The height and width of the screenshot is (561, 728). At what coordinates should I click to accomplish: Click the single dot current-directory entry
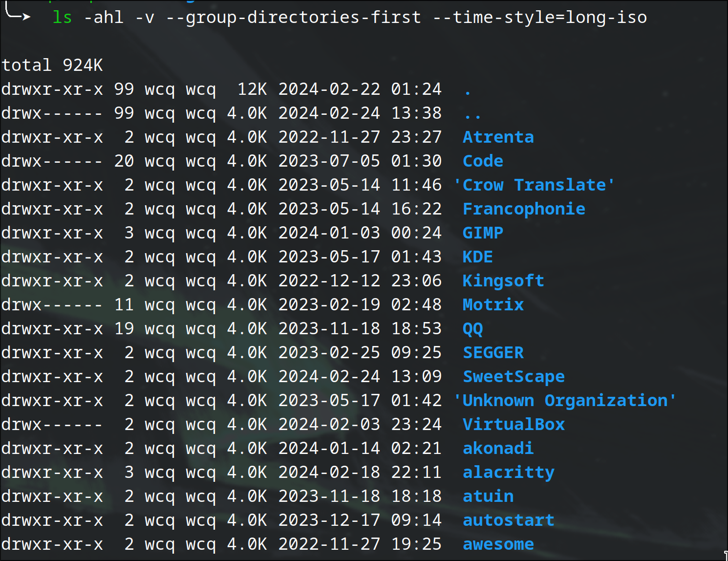coord(468,92)
